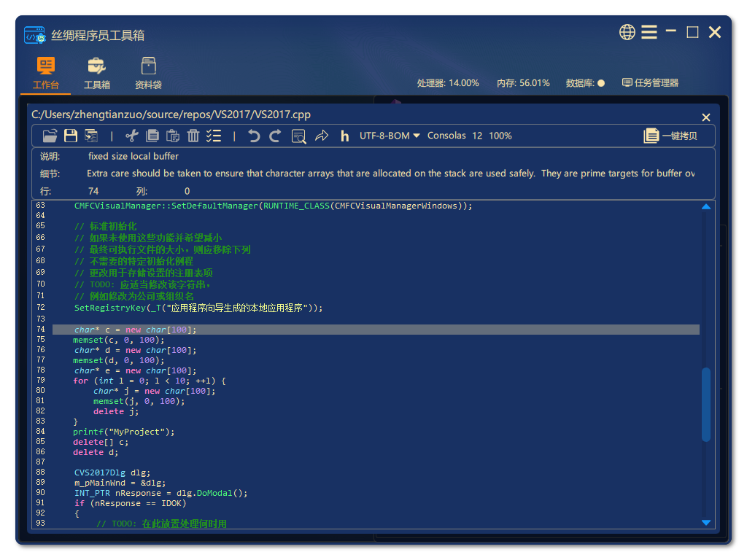The height and width of the screenshot is (560, 747).
Task: Toggle the line selection list icon
Action: [213, 136]
